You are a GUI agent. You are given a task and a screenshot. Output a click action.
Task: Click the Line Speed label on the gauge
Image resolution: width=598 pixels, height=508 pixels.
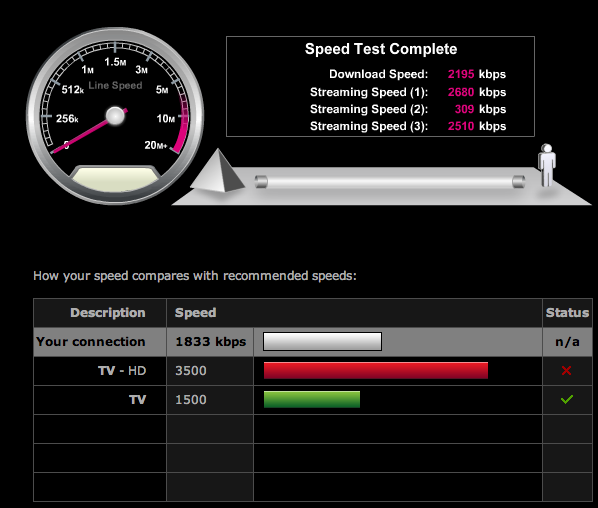tap(115, 85)
